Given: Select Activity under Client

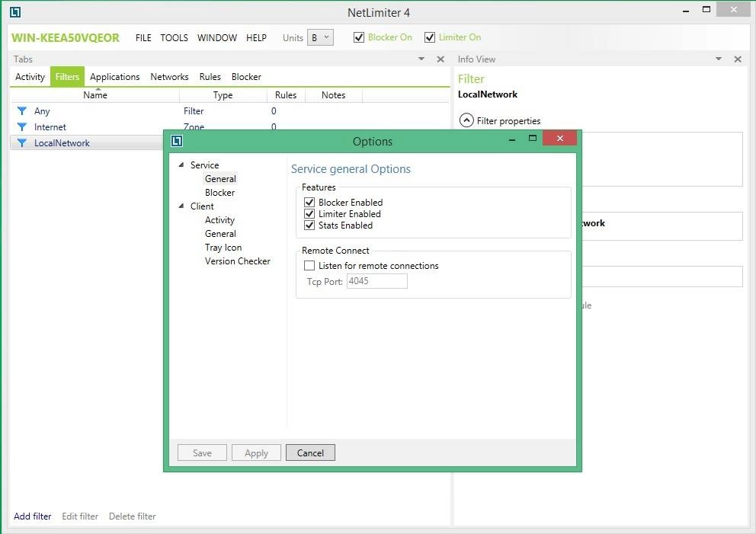Looking at the screenshot, I should point(219,219).
